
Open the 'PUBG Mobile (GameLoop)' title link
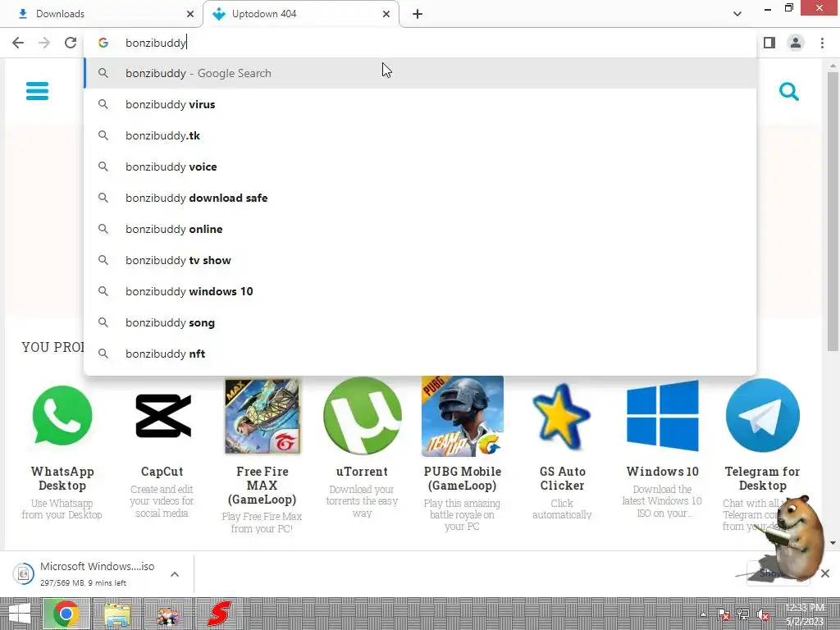[x=463, y=478]
